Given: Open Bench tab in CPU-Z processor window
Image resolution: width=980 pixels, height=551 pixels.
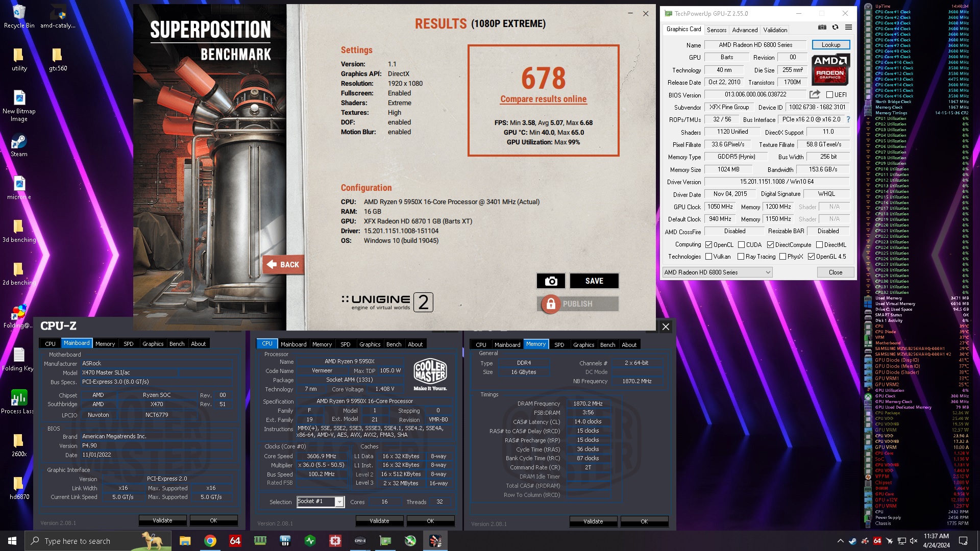Looking at the screenshot, I should pyautogui.click(x=394, y=344).
